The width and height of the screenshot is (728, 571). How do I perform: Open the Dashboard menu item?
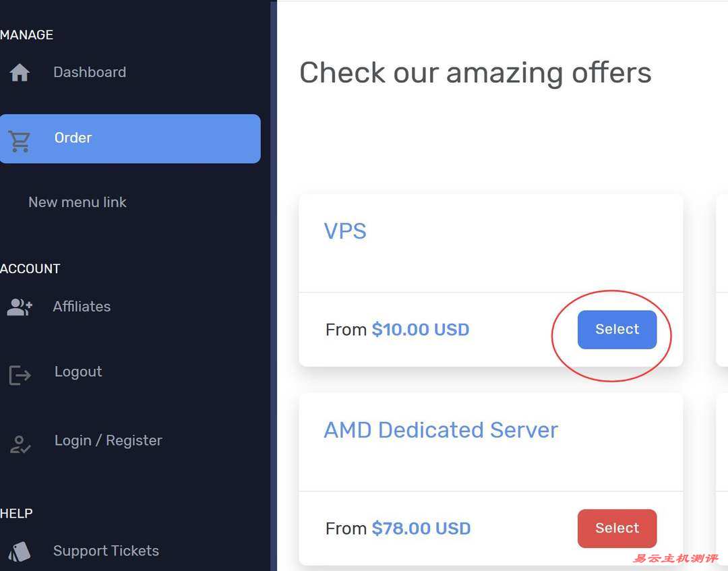tap(90, 72)
